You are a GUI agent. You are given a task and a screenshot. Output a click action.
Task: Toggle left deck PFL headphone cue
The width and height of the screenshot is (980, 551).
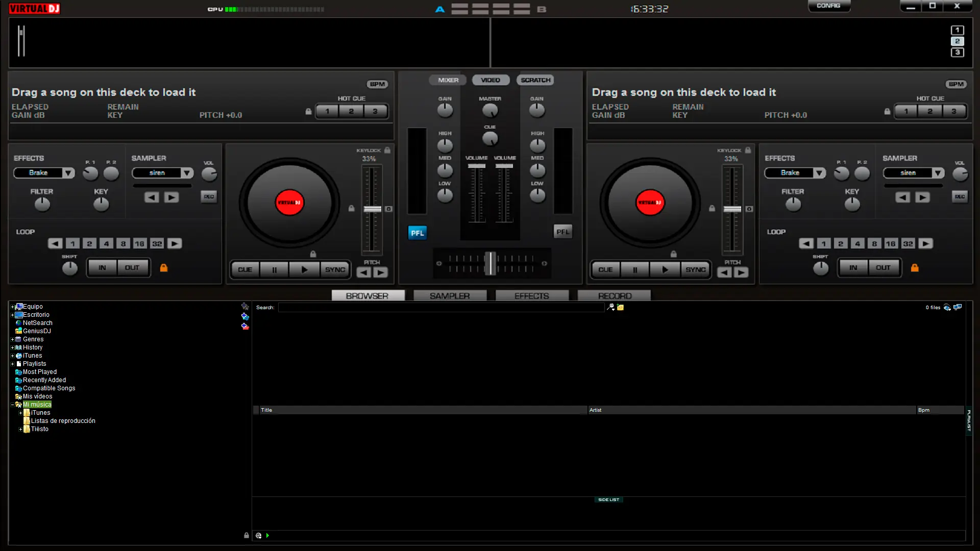417,233
